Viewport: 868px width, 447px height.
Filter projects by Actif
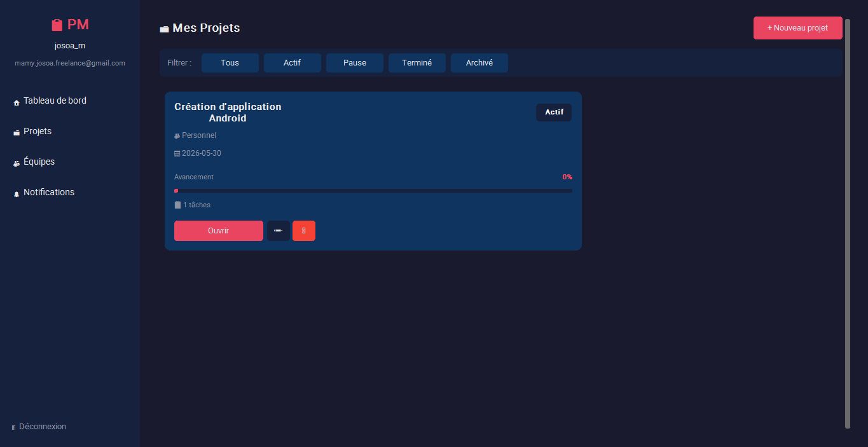point(293,63)
